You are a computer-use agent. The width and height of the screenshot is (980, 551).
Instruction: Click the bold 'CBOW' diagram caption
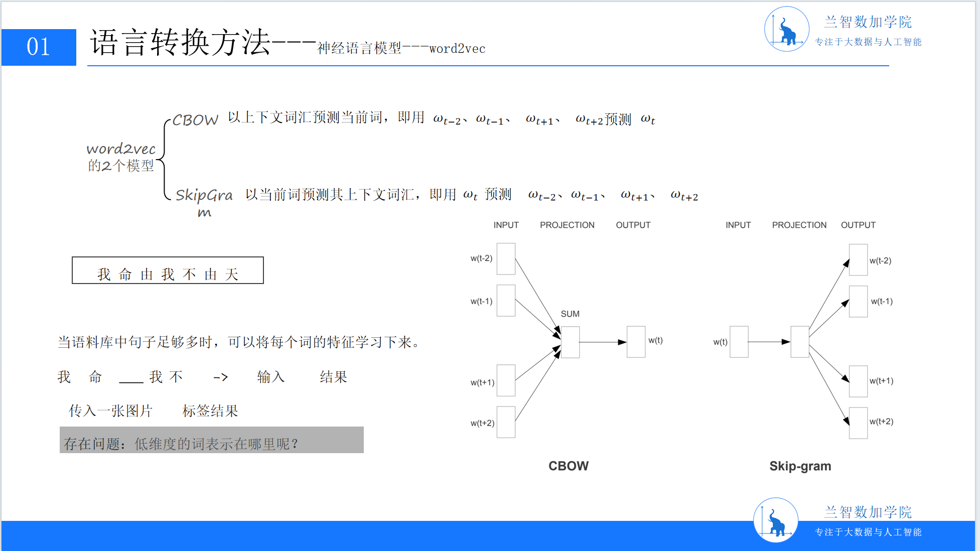click(569, 466)
